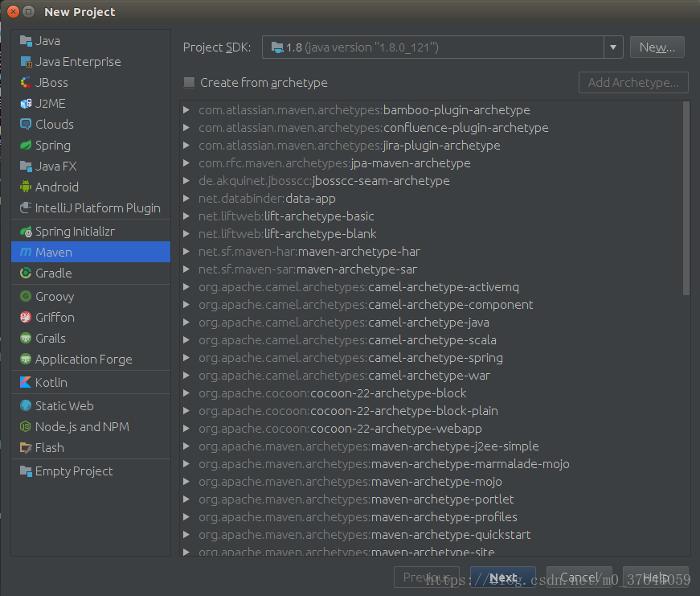
Task: Close the New Project dialog
Action: click(x=14, y=11)
